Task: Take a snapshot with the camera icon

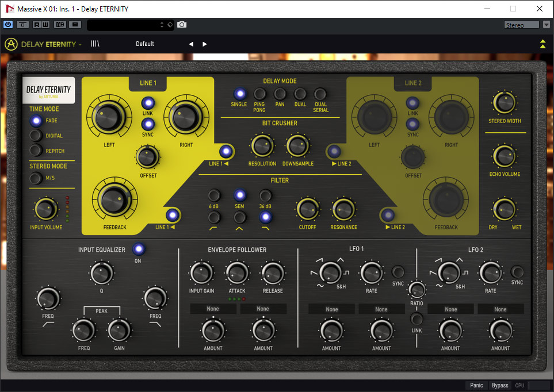Action: (x=182, y=25)
